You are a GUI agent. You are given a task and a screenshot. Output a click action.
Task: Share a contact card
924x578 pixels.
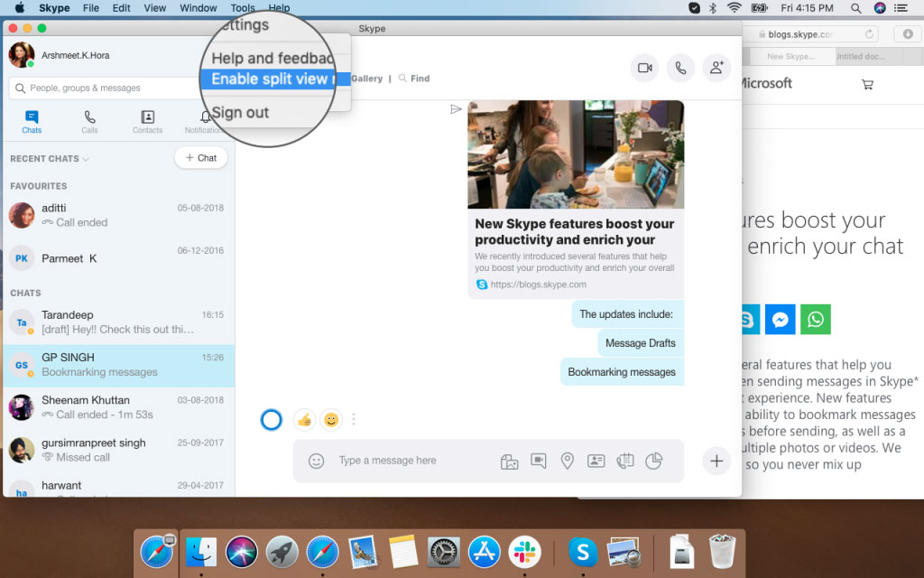click(x=596, y=461)
